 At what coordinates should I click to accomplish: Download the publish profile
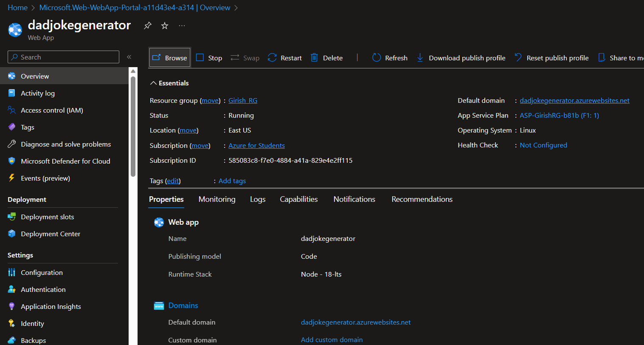click(461, 58)
